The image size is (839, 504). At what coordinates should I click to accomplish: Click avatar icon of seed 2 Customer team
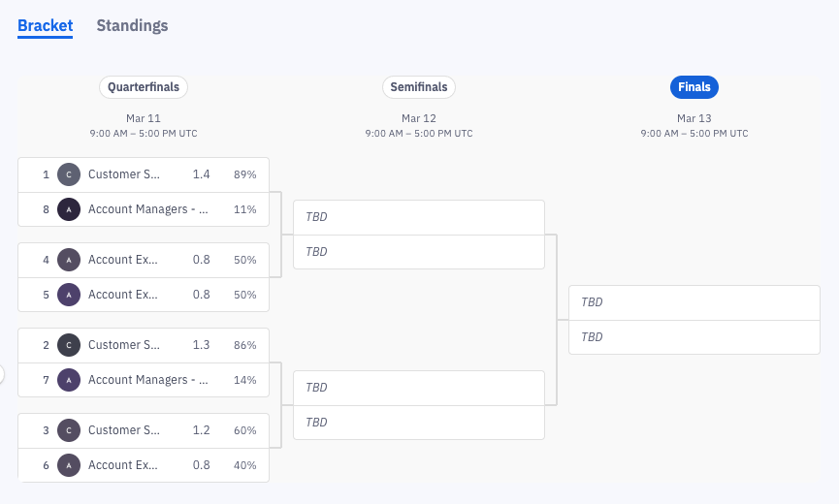pyautogui.click(x=68, y=345)
